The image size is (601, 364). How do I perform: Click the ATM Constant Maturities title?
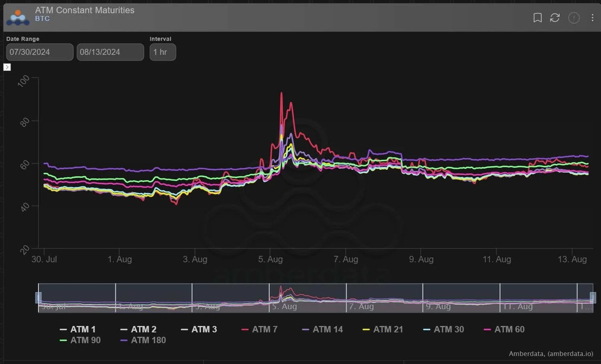pos(85,10)
